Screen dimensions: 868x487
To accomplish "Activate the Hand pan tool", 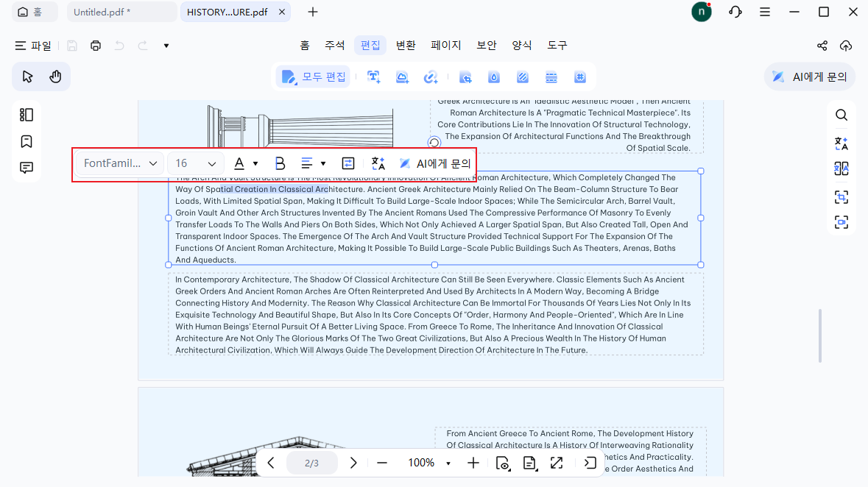I will click(x=55, y=77).
